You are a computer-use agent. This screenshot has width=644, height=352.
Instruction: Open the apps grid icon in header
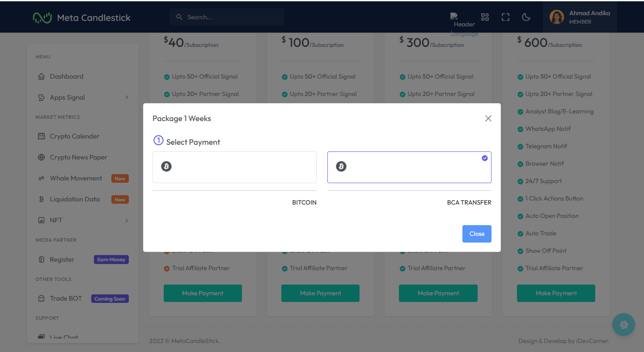[x=485, y=17]
